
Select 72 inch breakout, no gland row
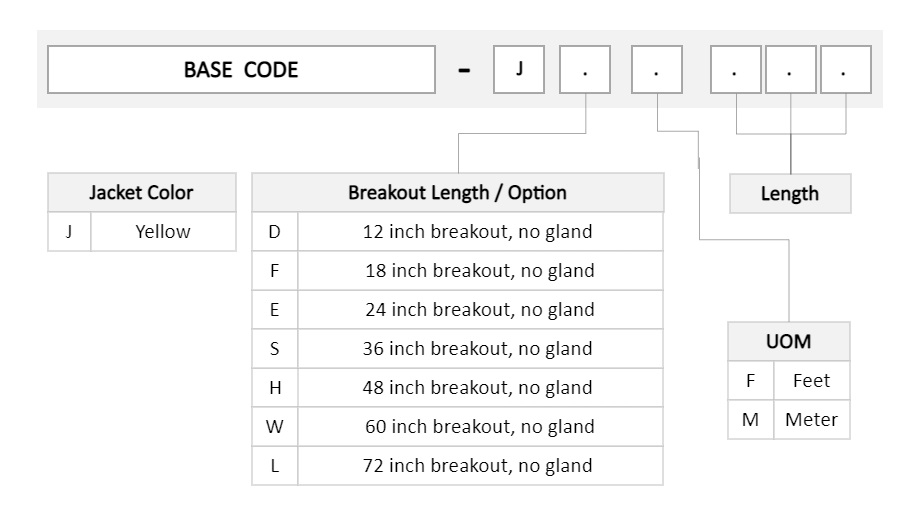[457, 465]
